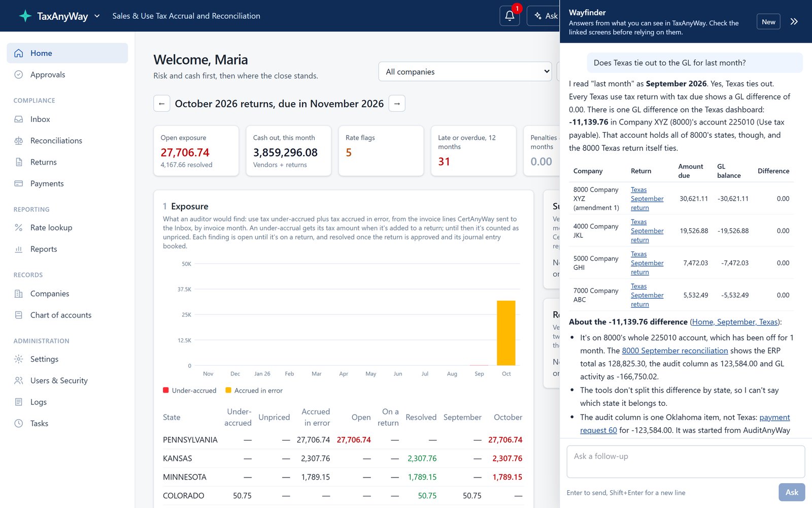
Task: Go to next return period arrow
Action: tap(397, 104)
